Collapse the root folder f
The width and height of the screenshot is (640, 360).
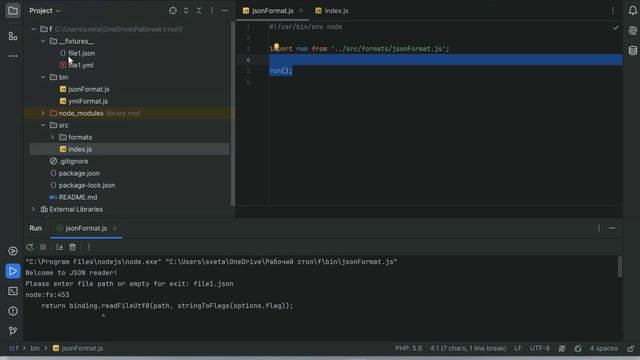[x=34, y=29]
